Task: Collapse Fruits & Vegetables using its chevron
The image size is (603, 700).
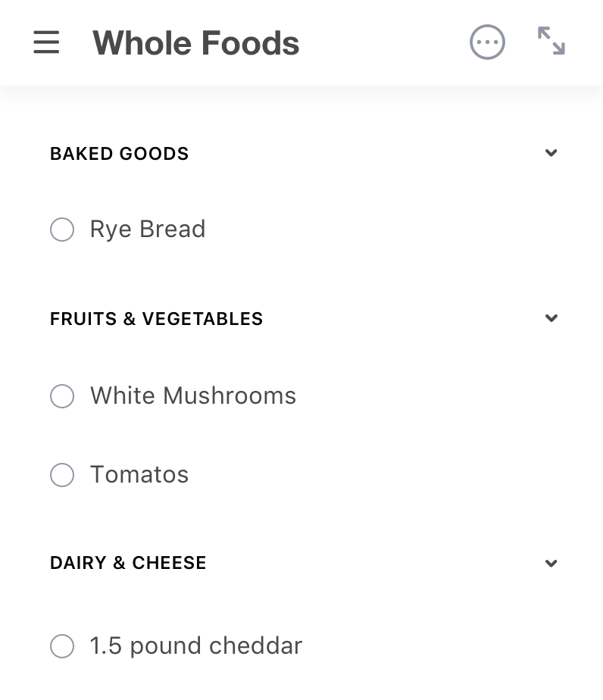Action: [x=551, y=318]
